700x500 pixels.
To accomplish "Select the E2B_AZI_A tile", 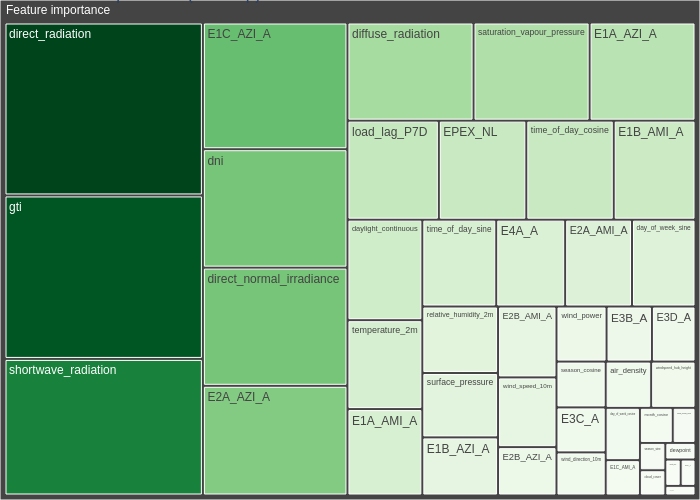I will 527,471.
